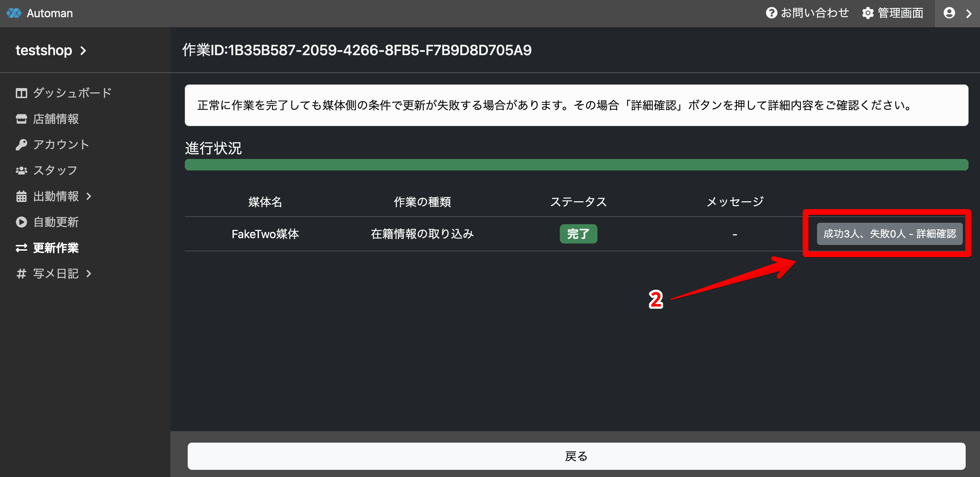This screenshot has height=477, width=980.
Task: Click the key icon beside アカウント
Action: tap(21, 145)
